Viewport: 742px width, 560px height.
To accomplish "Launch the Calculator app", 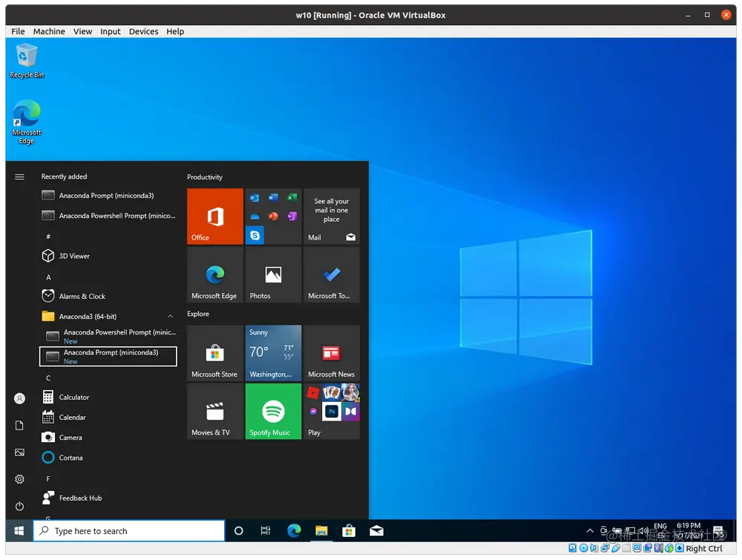I will [x=74, y=397].
